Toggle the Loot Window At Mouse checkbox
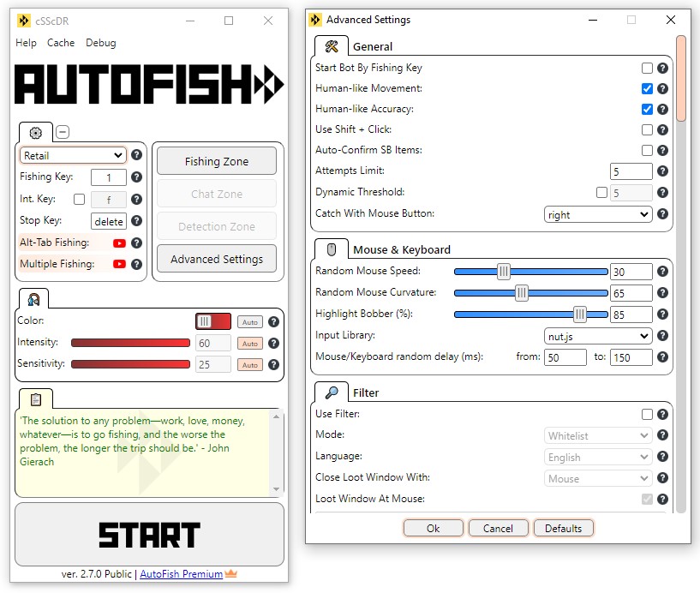 (x=647, y=499)
